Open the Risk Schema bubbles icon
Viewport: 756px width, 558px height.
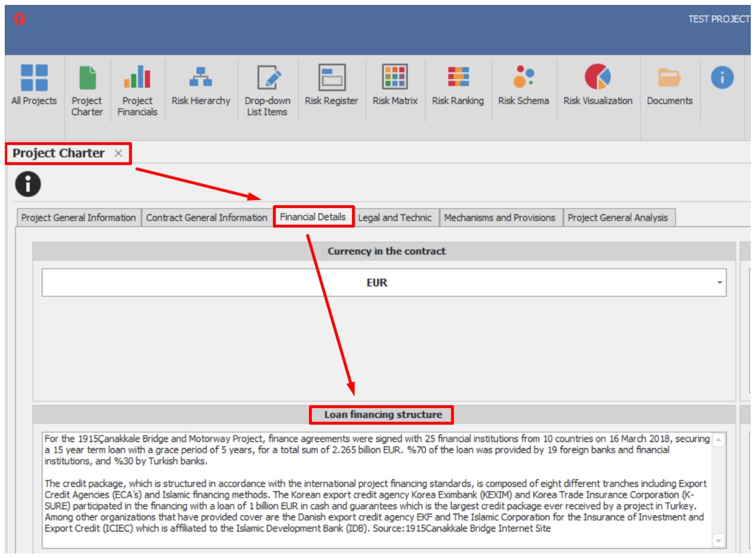tap(524, 77)
